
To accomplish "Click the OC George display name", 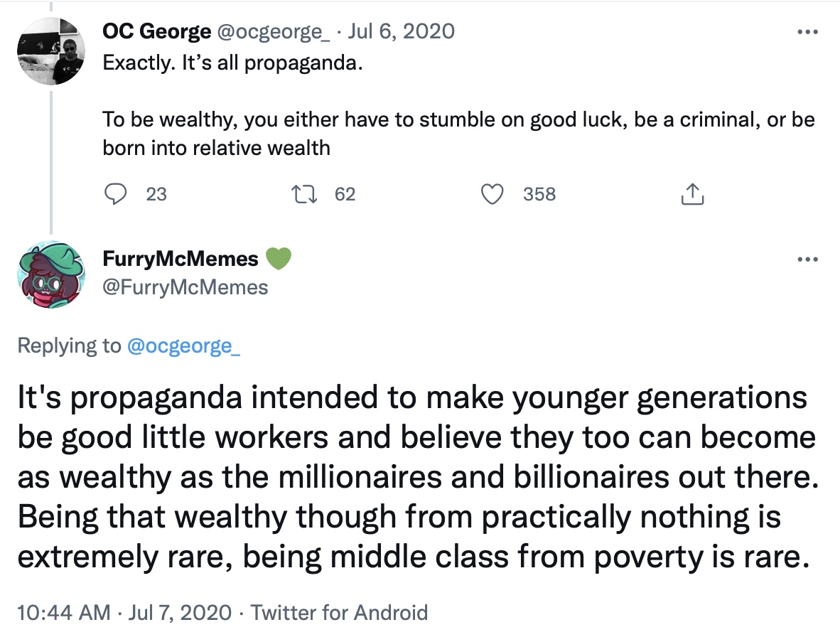I will point(156,31).
